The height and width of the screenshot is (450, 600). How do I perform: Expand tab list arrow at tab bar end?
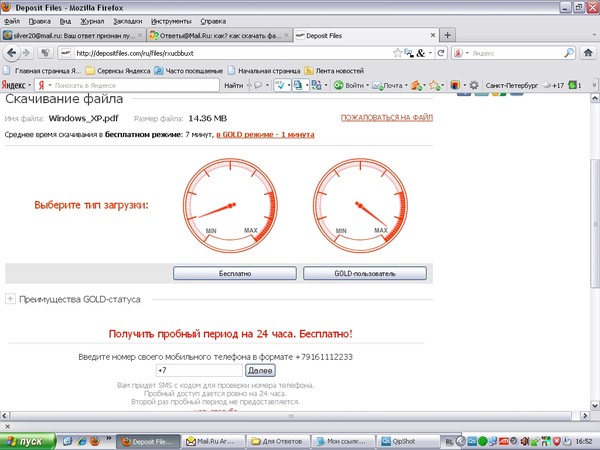(x=594, y=35)
